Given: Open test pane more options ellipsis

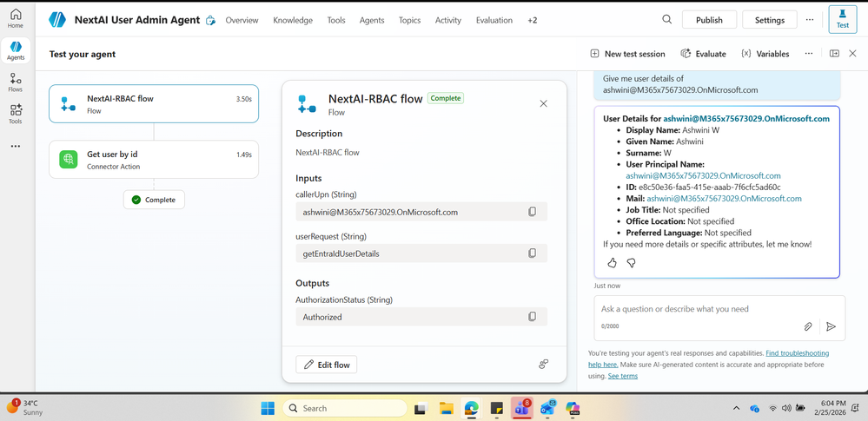Looking at the screenshot, I should [x=809, y=53].
